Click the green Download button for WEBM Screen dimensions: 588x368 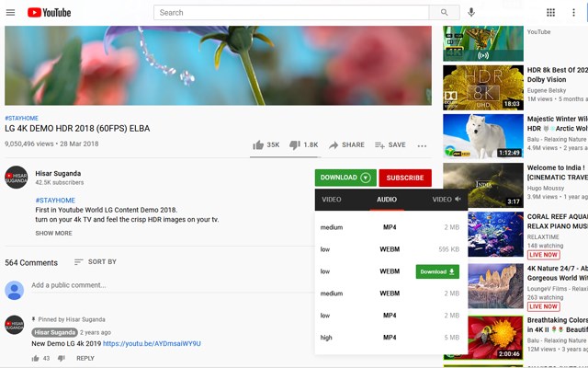(x=437, y=271)
